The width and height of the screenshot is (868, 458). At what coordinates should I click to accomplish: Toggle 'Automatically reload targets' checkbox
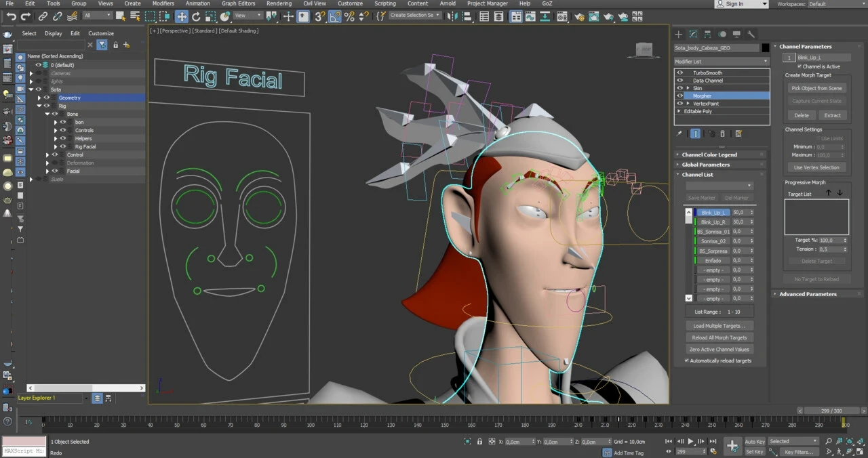(x=686, y=360)
